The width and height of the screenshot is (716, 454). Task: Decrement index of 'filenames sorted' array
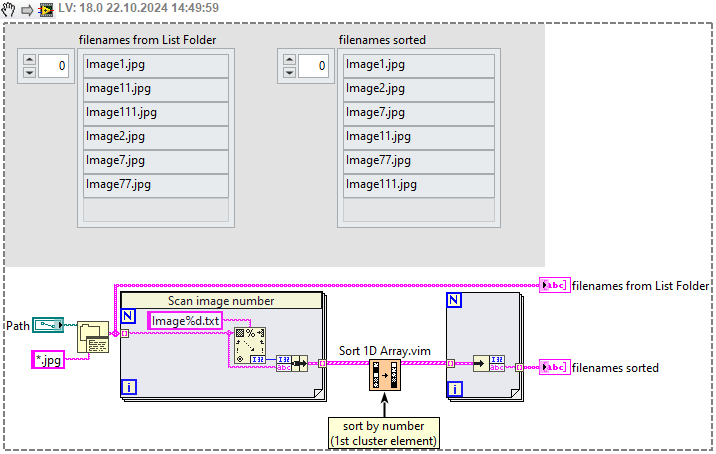(290, 72)
